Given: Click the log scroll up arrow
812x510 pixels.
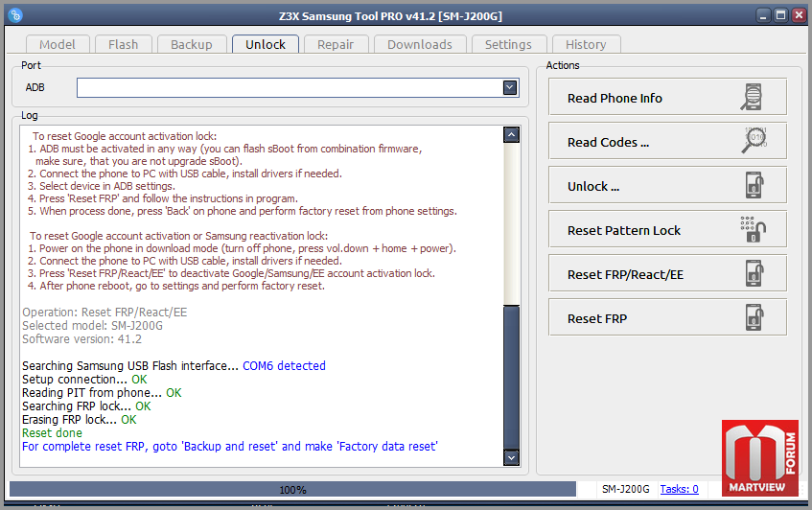Looking at the screenshot, I should pos(511,135).
